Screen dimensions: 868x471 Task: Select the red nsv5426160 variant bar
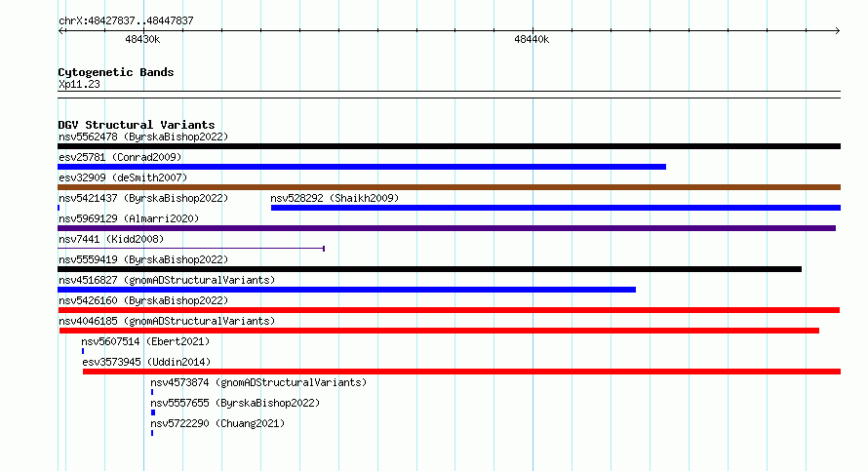click(x=449, y=310)
